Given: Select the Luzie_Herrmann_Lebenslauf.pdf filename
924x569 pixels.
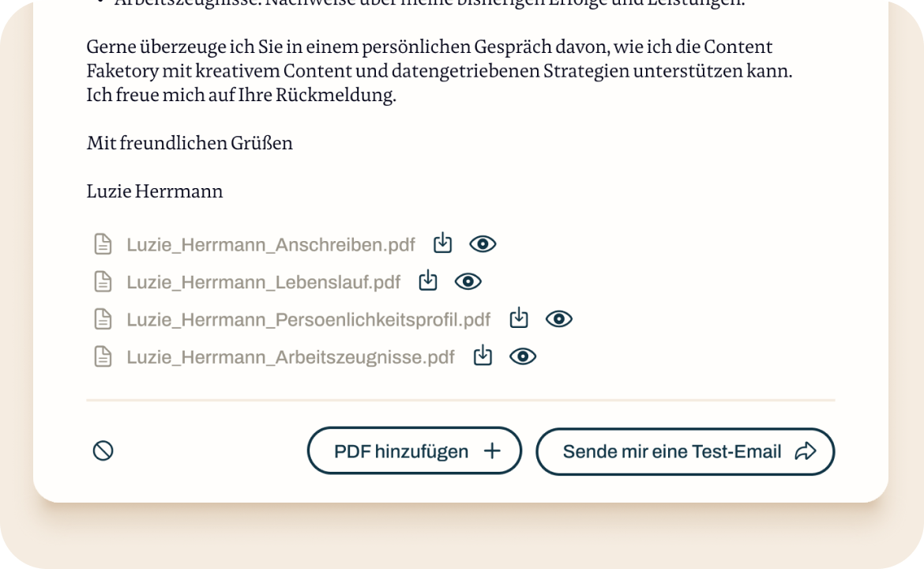Looking at the screenshot, I should [263, 281].
